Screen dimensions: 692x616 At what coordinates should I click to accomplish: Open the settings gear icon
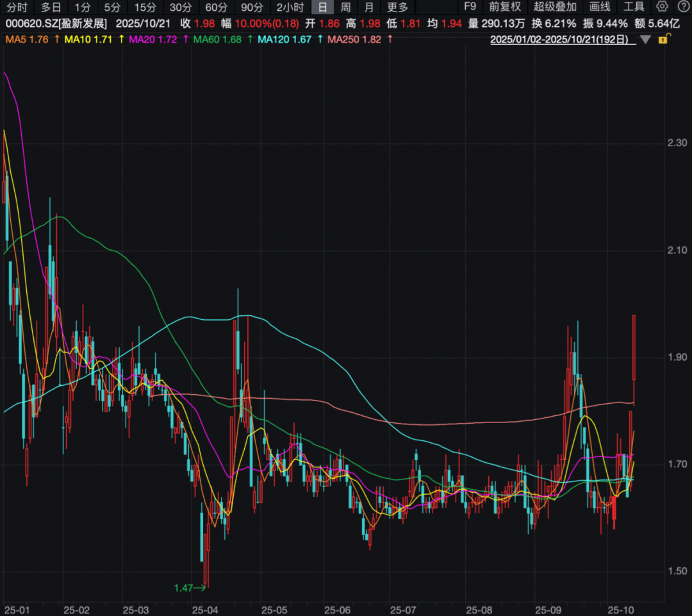[x=662, y=7]
